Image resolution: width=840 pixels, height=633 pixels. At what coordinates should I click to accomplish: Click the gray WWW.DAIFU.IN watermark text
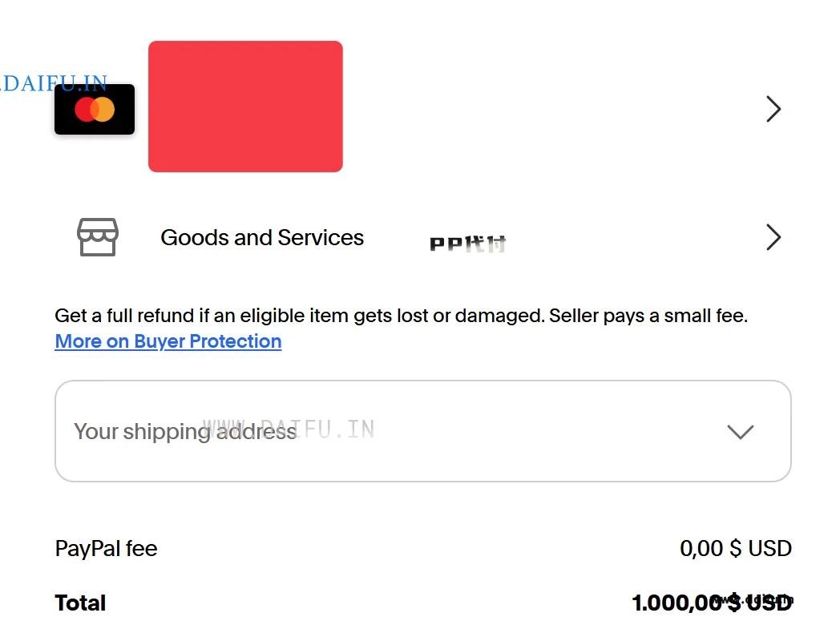(289, 429)
